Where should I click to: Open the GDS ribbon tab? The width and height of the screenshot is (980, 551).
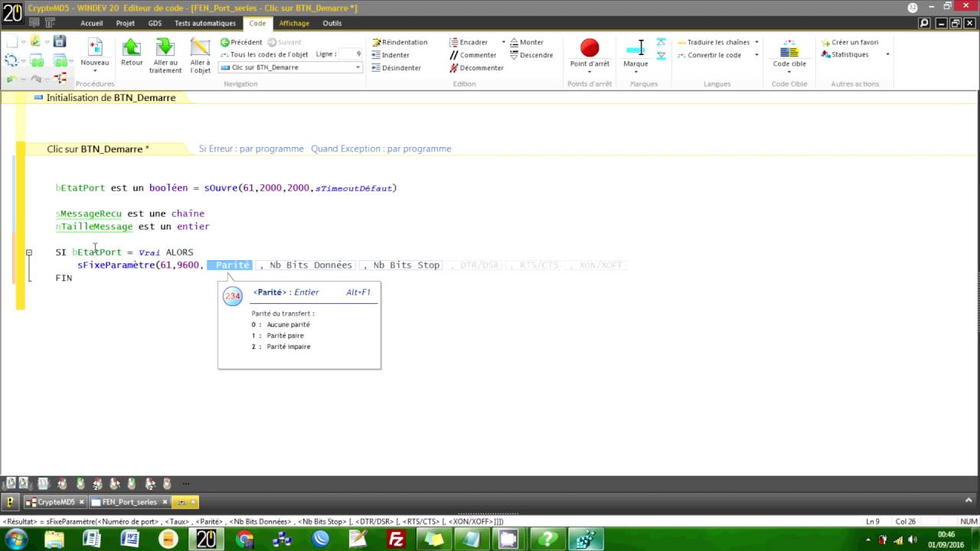[155, 23]
